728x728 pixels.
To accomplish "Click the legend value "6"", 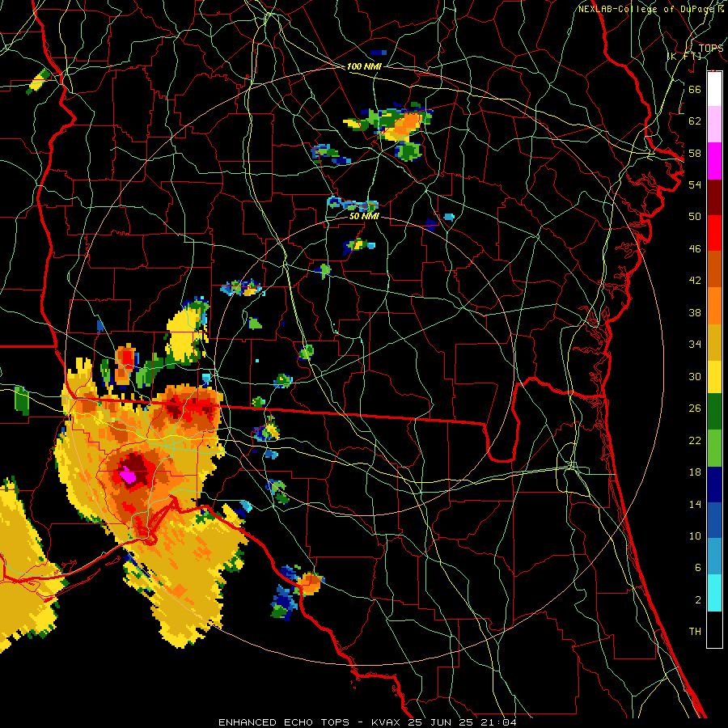I will [x=697, y=567].
